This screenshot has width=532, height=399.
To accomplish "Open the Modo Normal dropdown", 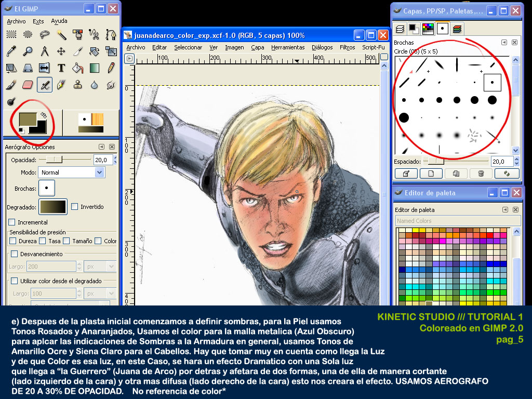I will [x=72, y=172].
